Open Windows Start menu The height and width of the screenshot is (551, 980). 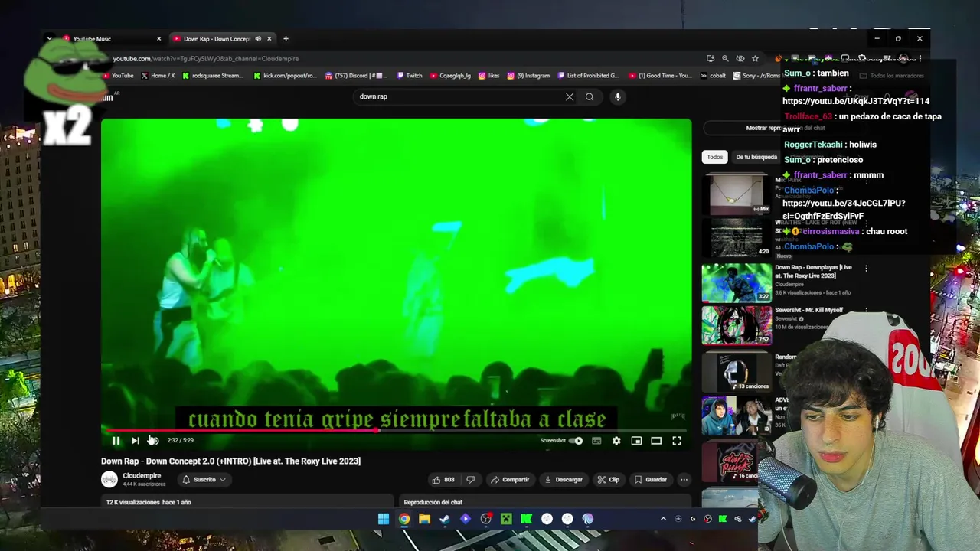click(384, 519)
